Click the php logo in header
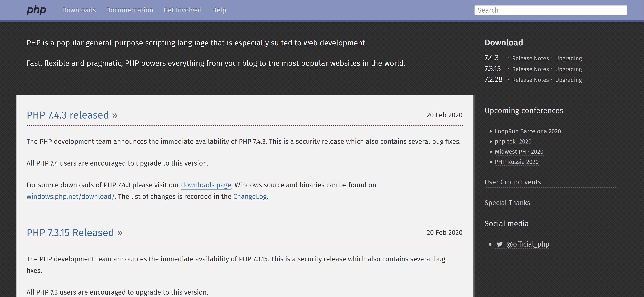The width and height of the screenshot is (644, 297). click(36, 10)
